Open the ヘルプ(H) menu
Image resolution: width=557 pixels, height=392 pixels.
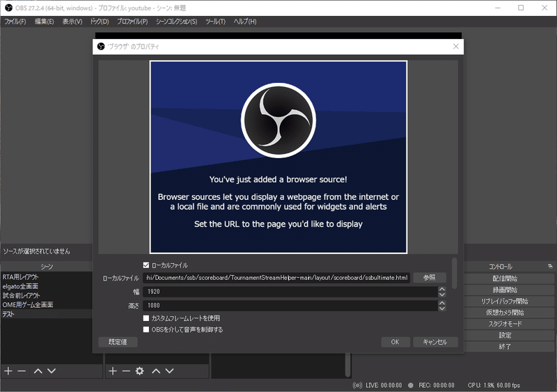(x=245, y=22)
